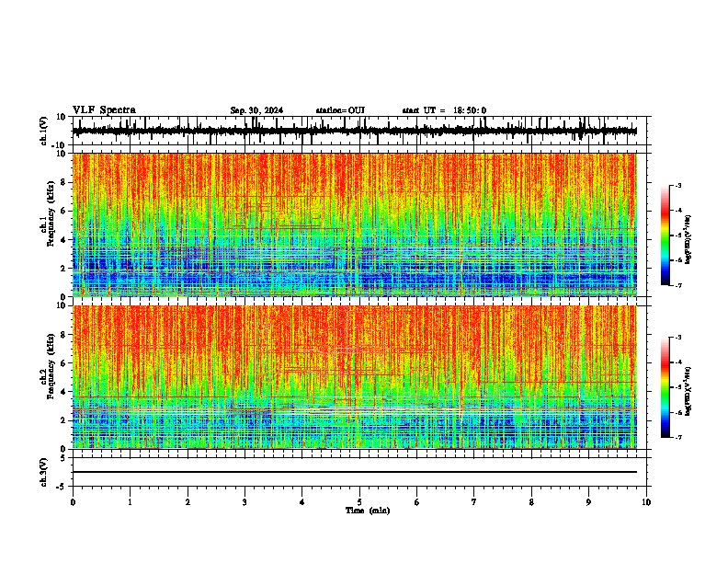Click the ch.1 color scale bar
Screen dimensions: 728x563
[665, 236]
